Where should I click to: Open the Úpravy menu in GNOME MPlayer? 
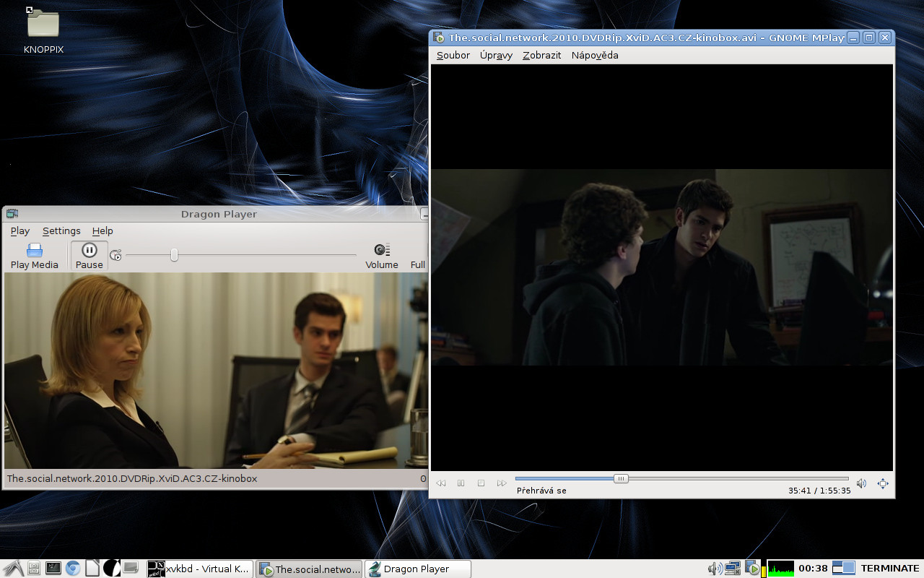pyautogui.click(x=497, y=55)
